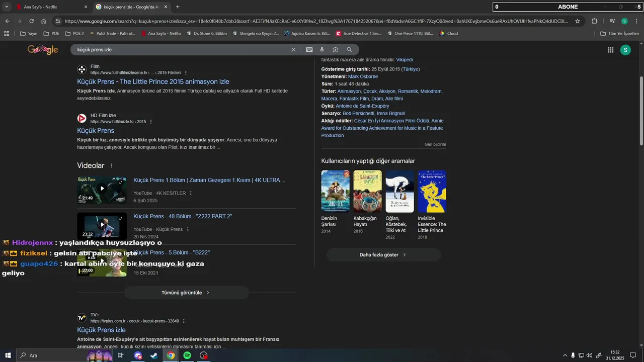Screen dimensions: 644x362
Task: Open the POE 2 bookmarks folder
Action: pyautogui.click(x=74, y=34)
